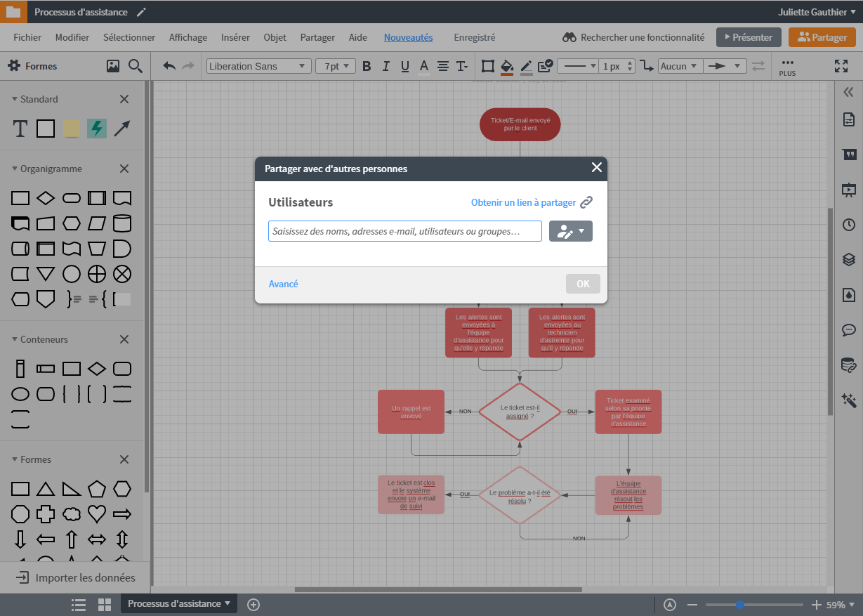Open the comments speech bubble icon

[x=848, y=330]
